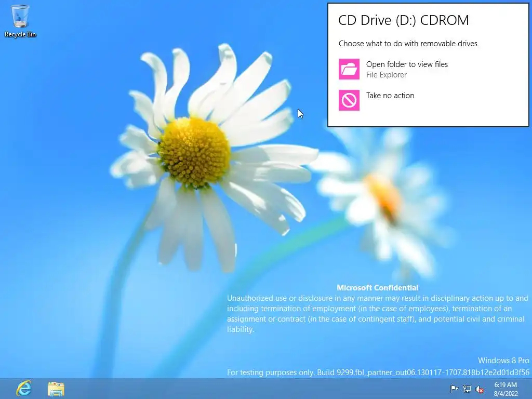Image resolution: width=532 pixels, height=399 pixels.
Task: Click the muted volume speaker tray icon
Action: pos(480,389)
